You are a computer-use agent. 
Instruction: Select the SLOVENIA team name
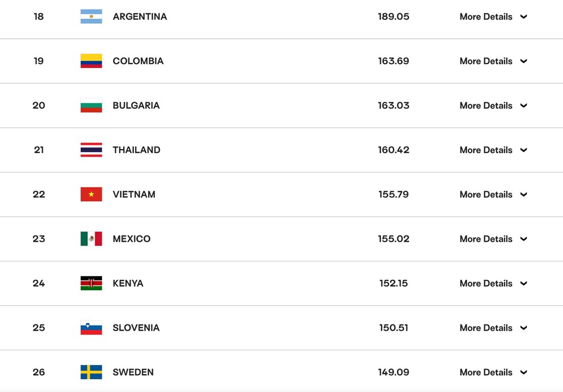tap(136, 328)
